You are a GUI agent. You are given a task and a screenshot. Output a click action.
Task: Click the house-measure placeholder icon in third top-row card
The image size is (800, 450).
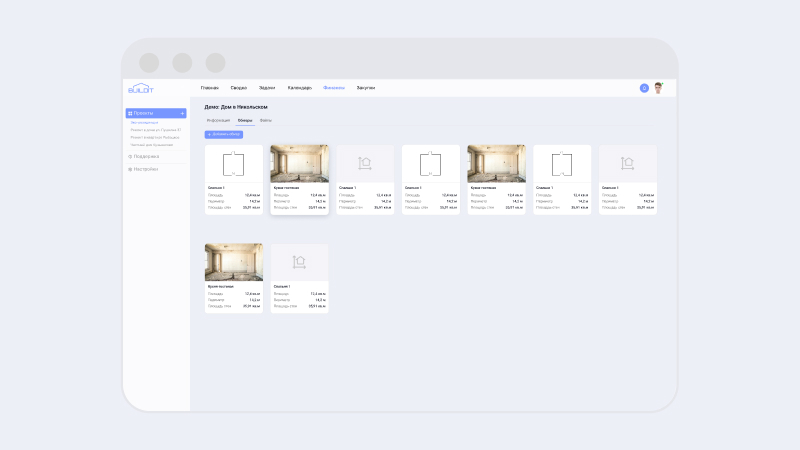[365, 163]
